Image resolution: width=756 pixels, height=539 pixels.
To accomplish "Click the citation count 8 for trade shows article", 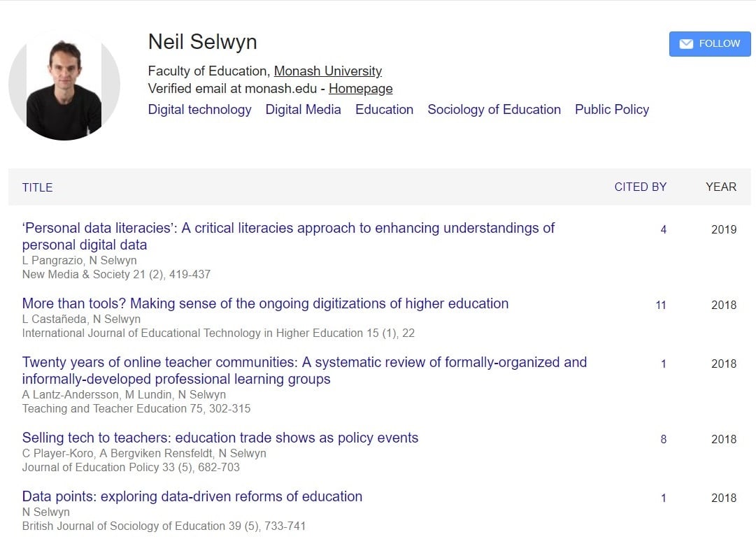I will pyautogui.click(x=663, y=439).
